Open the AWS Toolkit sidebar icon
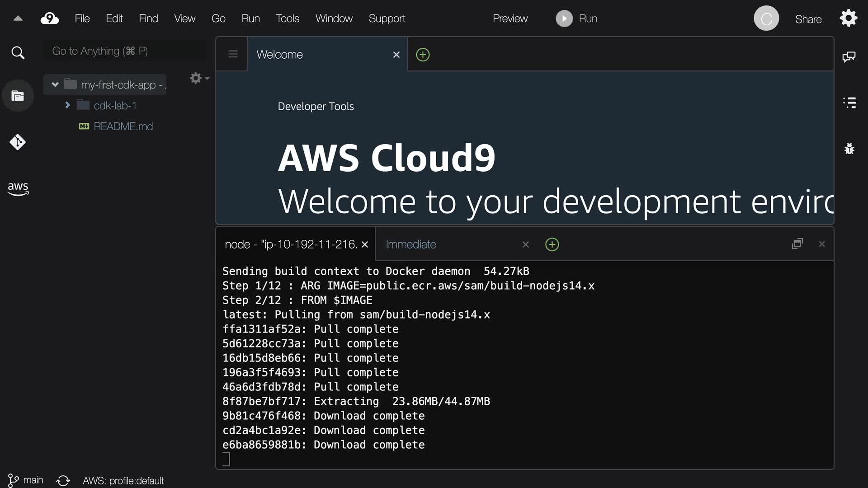Image resolution: width=868 pixels, height=488 pixels. point(18,189)
